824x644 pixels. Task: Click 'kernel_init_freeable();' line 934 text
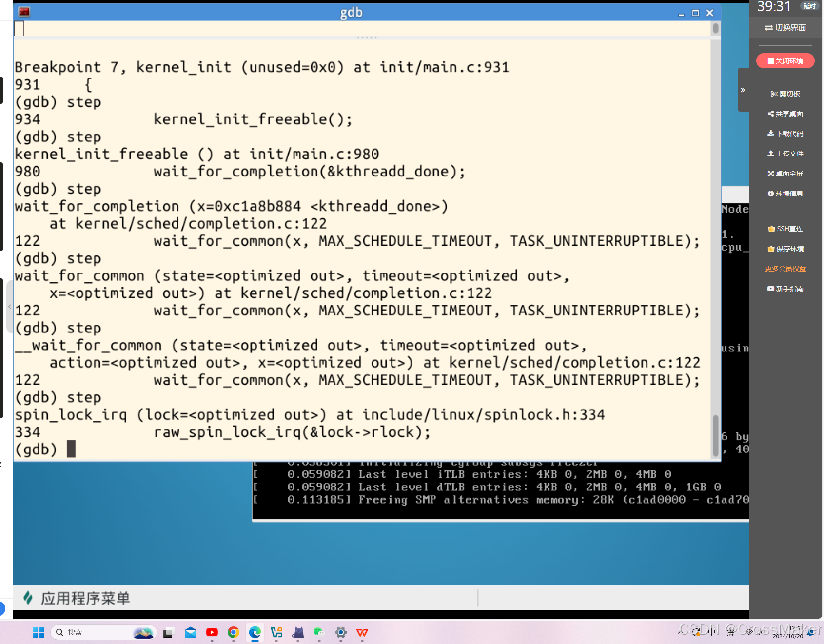(253, 119)
